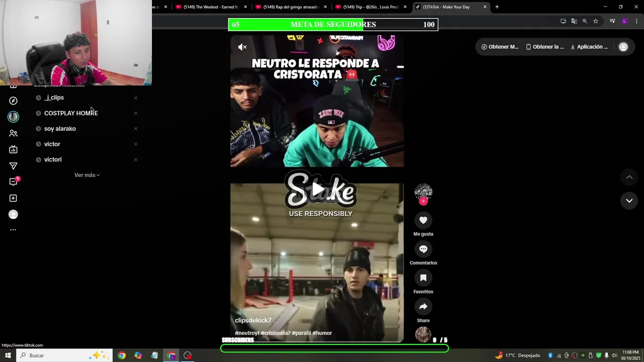
Task: Remove 'victori' from recent searches
Action: 135,160
